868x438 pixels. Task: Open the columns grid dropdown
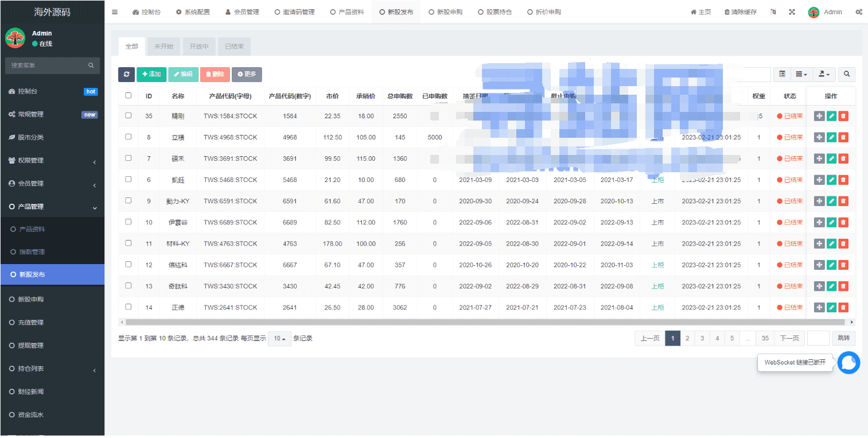point(801,74)
